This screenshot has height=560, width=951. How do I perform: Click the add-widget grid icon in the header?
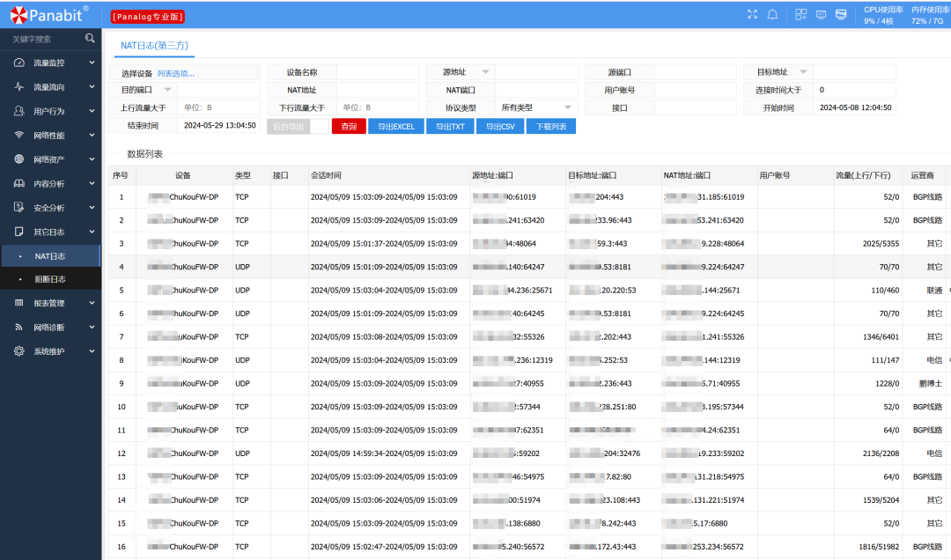(801, 15)
